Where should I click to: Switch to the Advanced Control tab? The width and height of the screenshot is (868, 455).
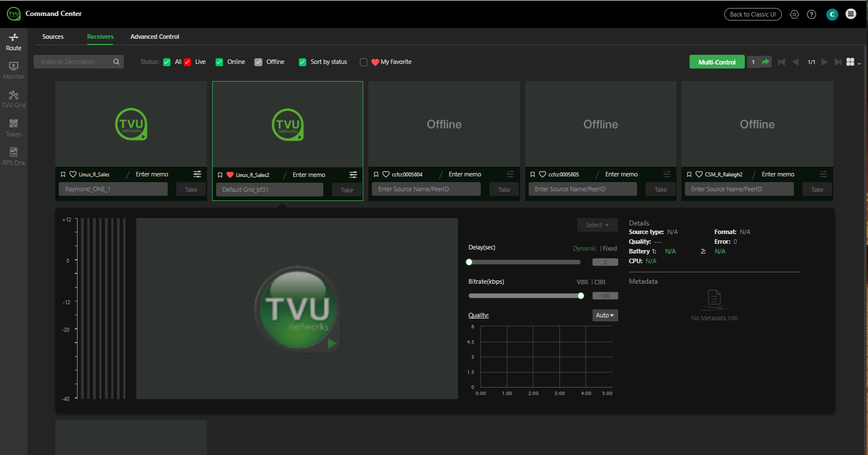pyautogui.click(x=155, y=37)
